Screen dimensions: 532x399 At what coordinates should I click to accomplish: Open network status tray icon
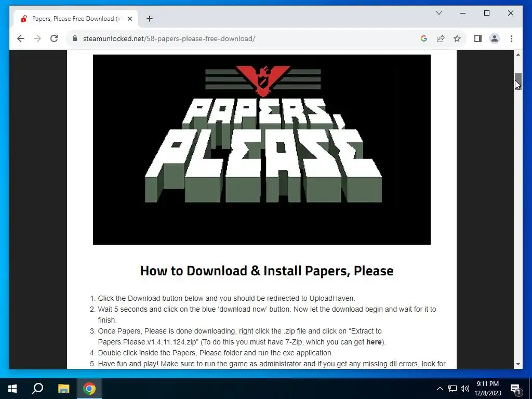point(453,389)
